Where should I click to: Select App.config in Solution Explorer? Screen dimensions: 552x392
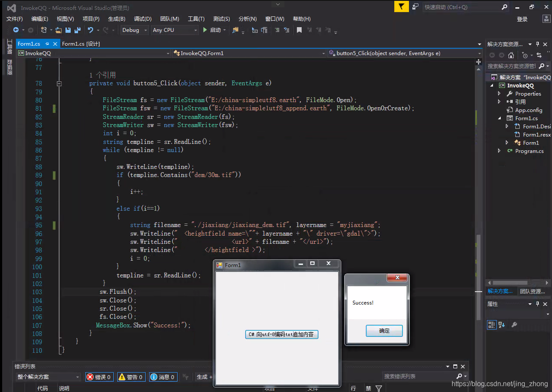(x=529, y=110)
